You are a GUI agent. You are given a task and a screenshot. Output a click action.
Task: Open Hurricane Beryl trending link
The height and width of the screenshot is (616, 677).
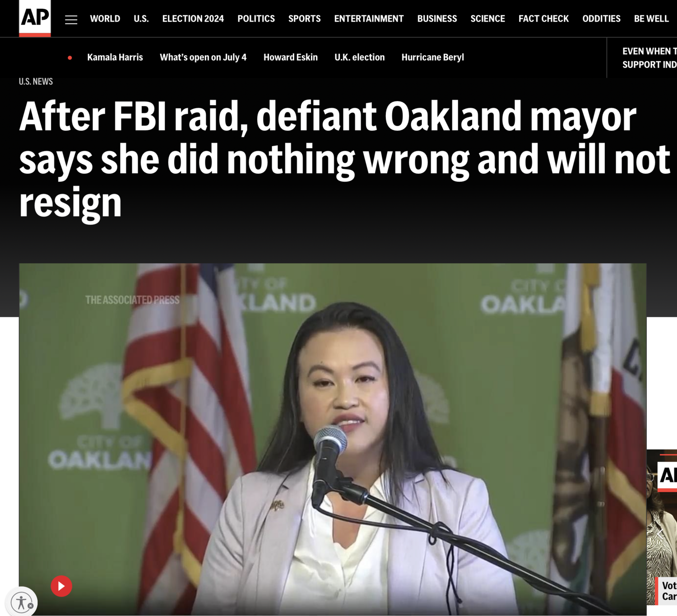pos(433,57)
